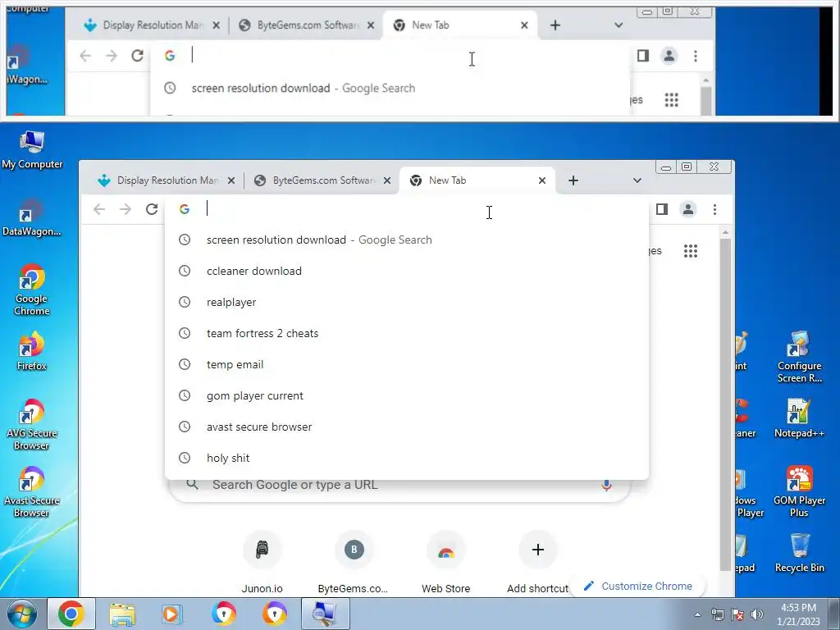Show hidden system tray icons
The image size is (840, 630).
697,614
